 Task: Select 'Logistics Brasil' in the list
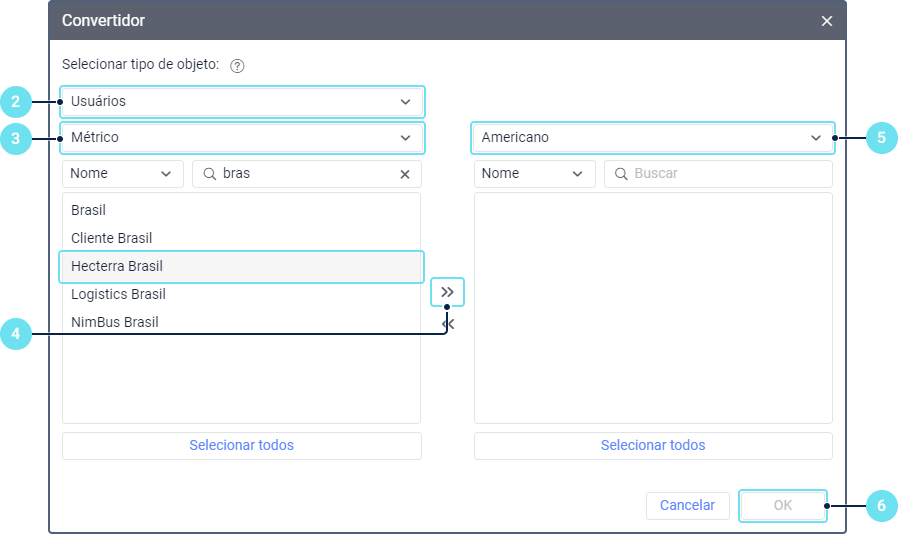[241, 295]
